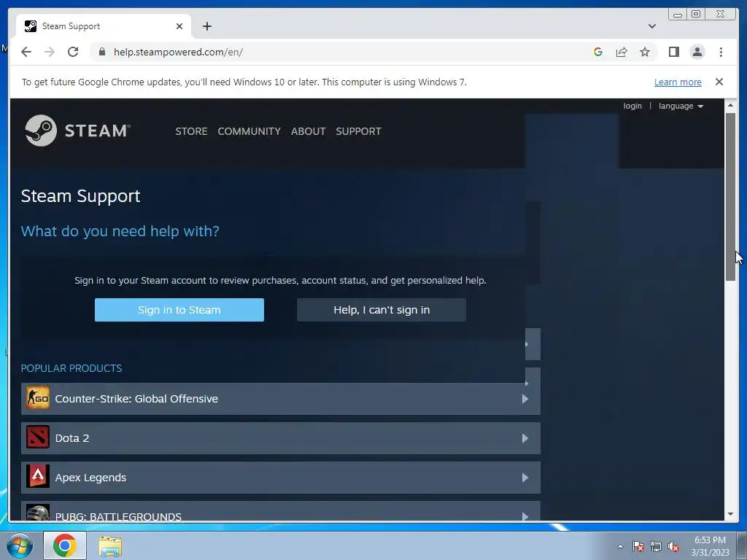
Task: Click the Google icon in the address bar
Action: (x=598, y=52)
